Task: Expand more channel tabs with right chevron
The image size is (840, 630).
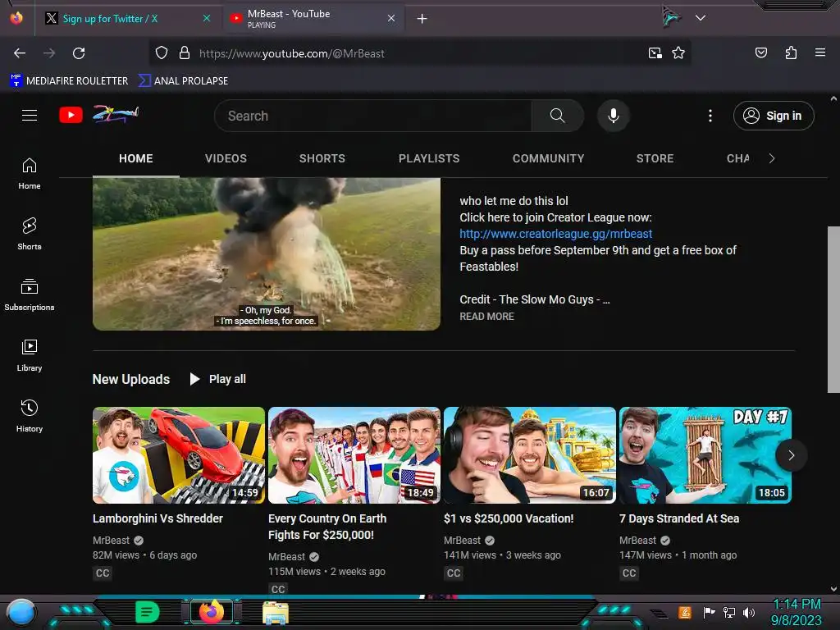Action: coord(772,158)
